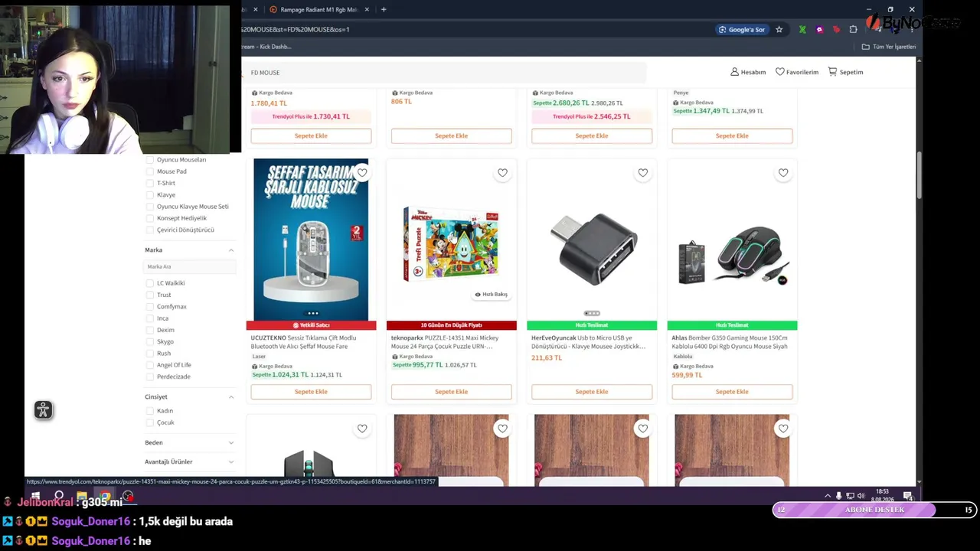The height and width of the screenshot is (551, 980).
Task: Click the Chrome icon on the taskbar
Action: (x=105, y=496)
